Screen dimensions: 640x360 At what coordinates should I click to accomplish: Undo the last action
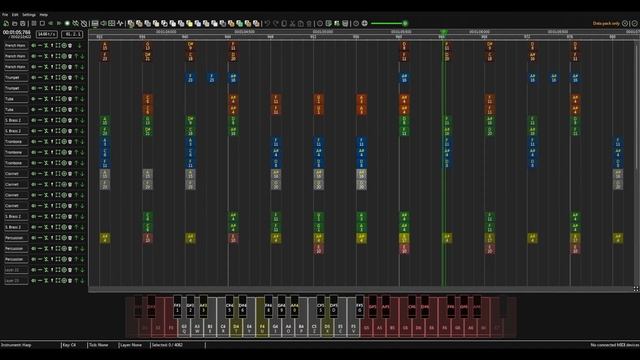[x=267, y=24]
